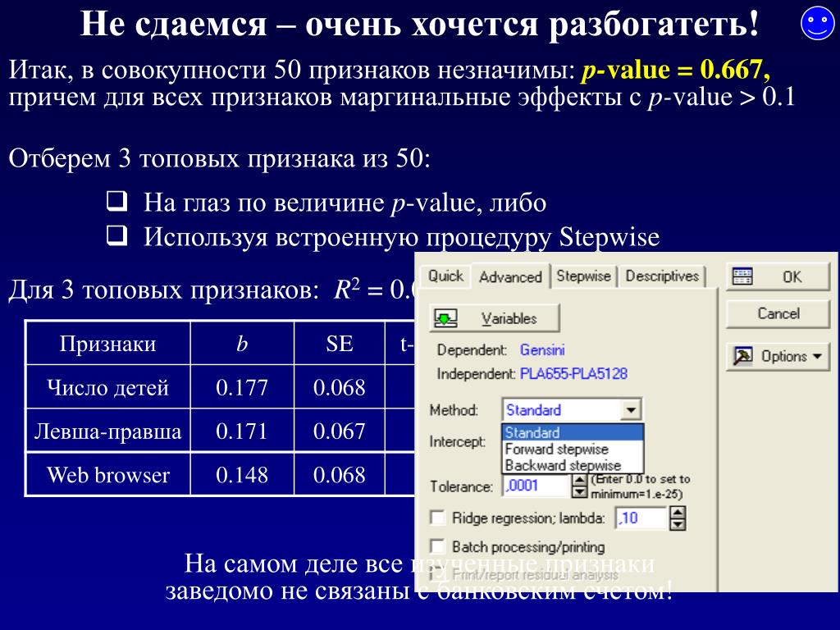Click the 'Левша-правша' table cell
The width and height of the screenshot is (840, 630).
[108, 431]
